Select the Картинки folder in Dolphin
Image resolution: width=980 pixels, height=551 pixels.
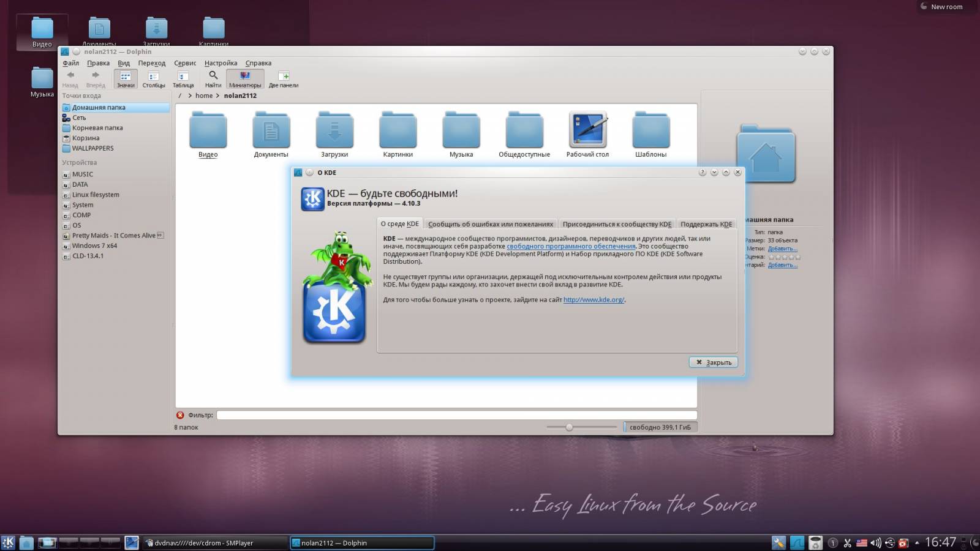[398, 135]
